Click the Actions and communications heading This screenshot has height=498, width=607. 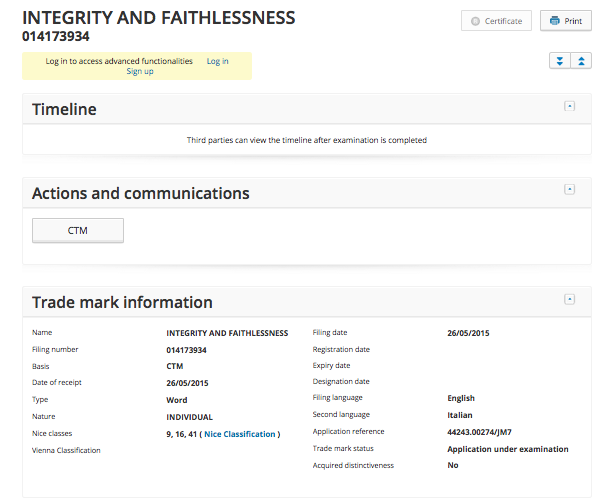pos(141,193)
